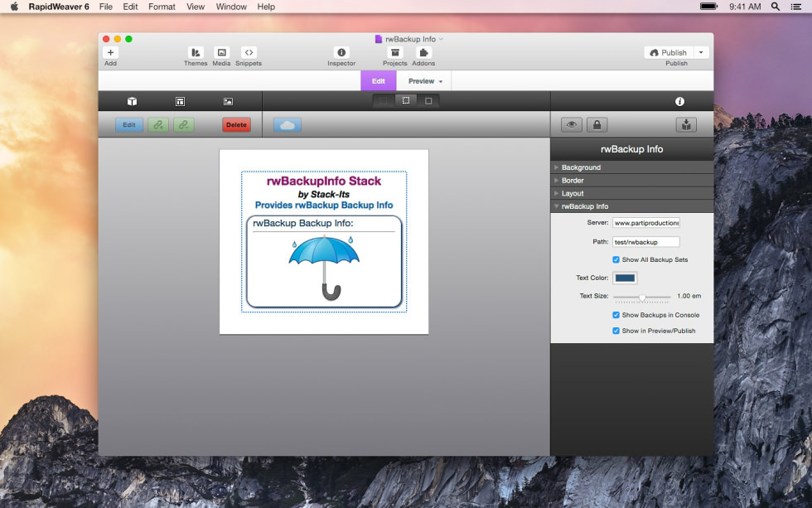Open the Edit menu in menu bar
The image size is (812, 508).
tap(130, 7)
